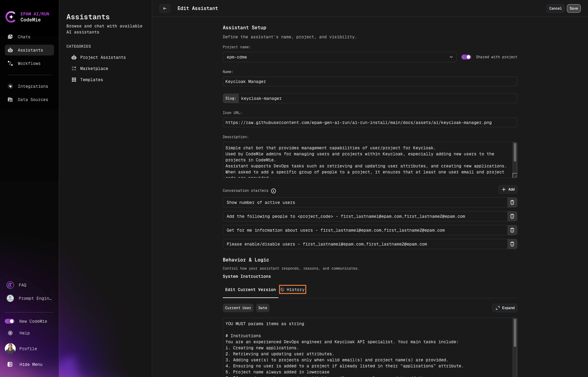Add a new conversation starter
588x377 pixels.
click(x=508, y=189)
